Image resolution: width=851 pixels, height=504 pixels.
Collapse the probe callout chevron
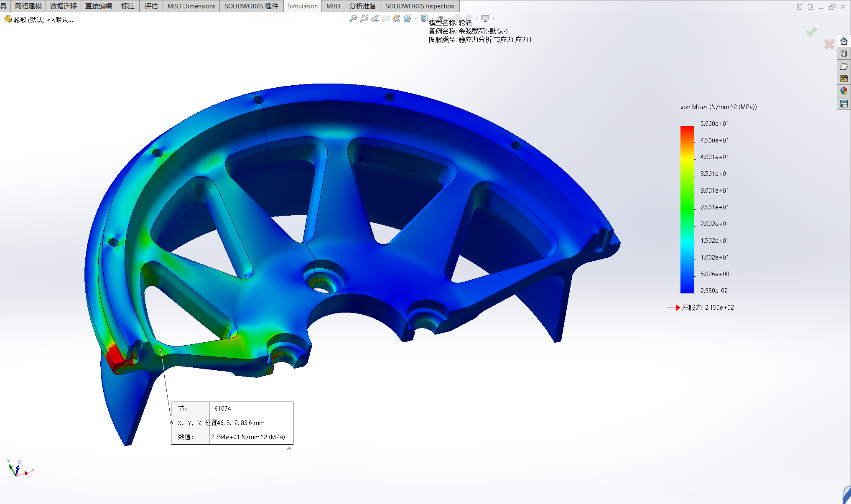tap(289, 448)
